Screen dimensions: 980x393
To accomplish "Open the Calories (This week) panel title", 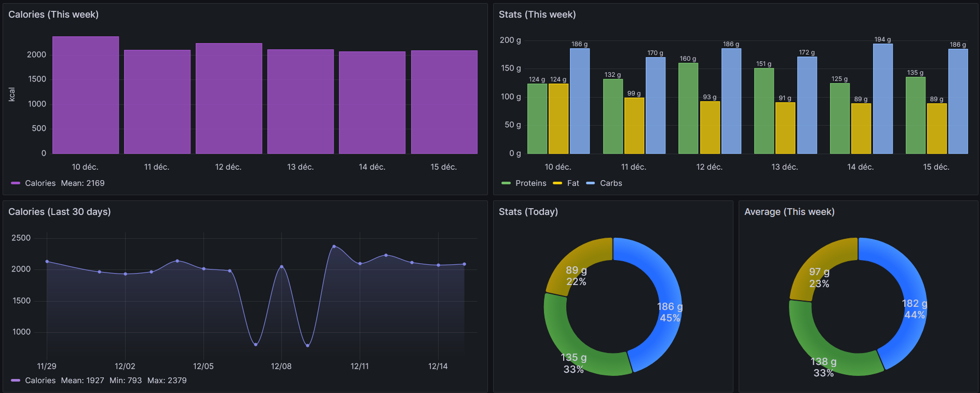I will [53, 15].
